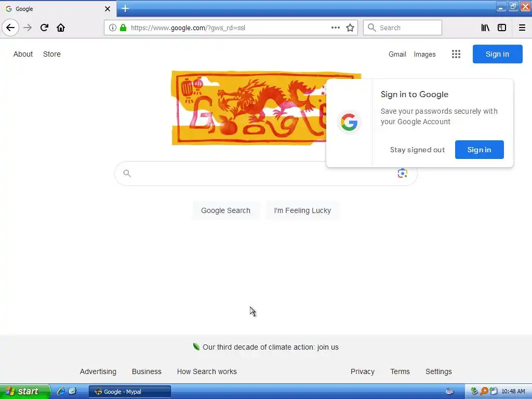
Task: Go back with the browser back arrow
Action: pos(10,28)
